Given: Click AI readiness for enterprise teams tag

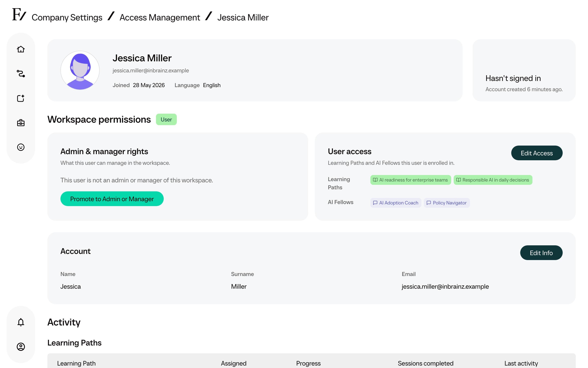Looking at the screenshot, I should tap(410, 180).
